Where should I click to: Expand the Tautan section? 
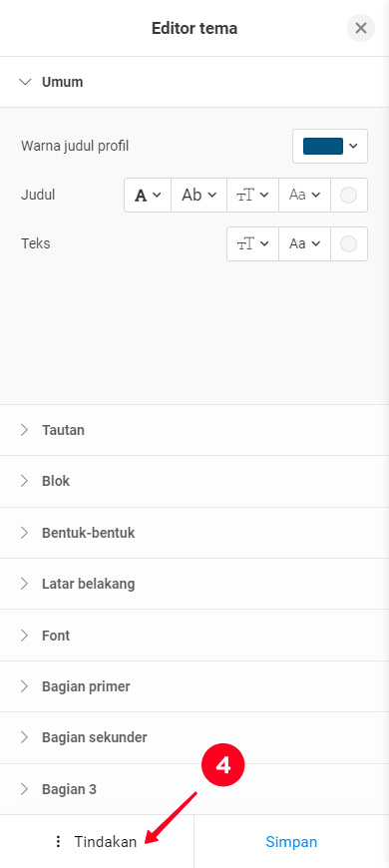(194, 430)
